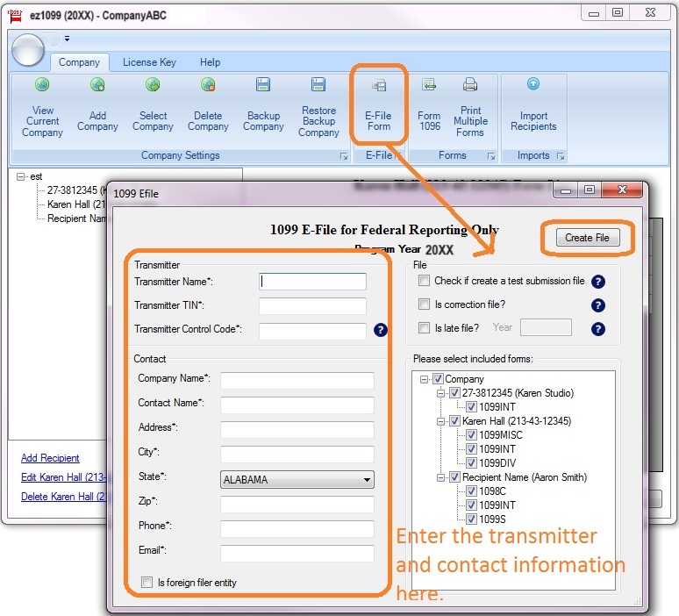This screenshot has height=616, width=679.
Task: Enable the test submission file checkbox
Action: pos(425,281)
